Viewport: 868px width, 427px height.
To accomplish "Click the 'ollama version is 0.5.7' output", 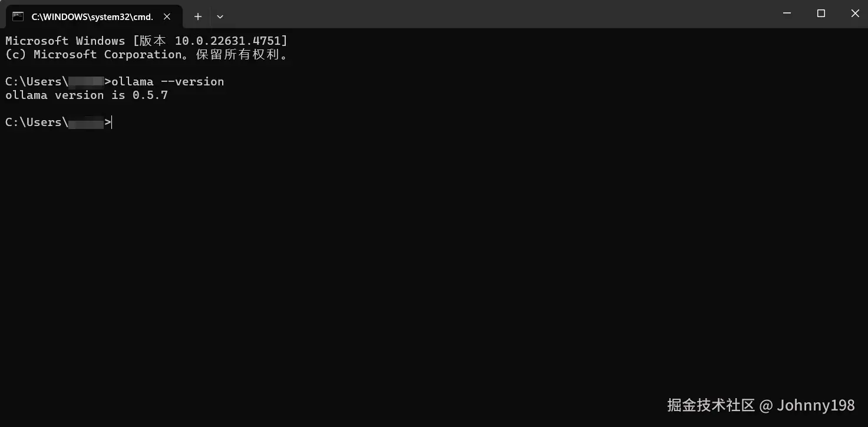I will pyautogui.click(x=87, y=95).
